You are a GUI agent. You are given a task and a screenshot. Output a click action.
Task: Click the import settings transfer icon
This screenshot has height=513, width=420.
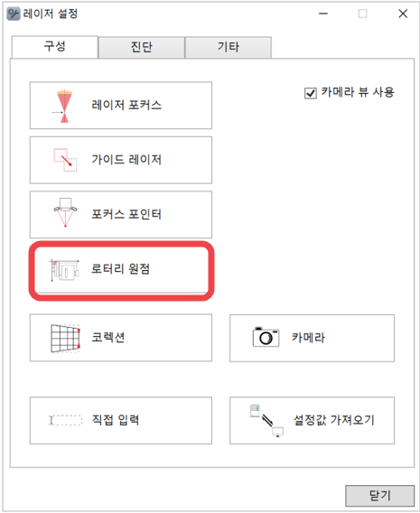pyautogui.click(x=266, y=420)
